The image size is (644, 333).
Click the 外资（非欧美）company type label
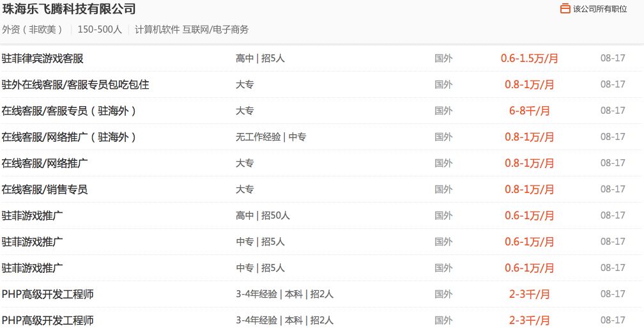pos(33,29)
